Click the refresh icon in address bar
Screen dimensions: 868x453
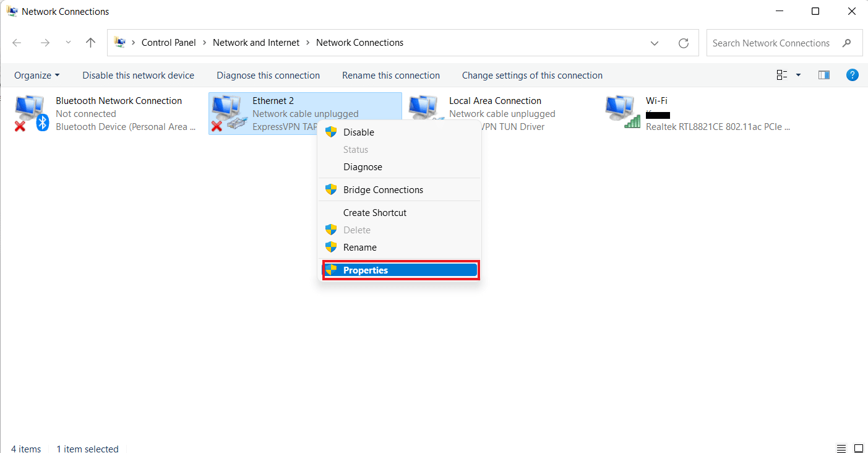click(684, 42)
